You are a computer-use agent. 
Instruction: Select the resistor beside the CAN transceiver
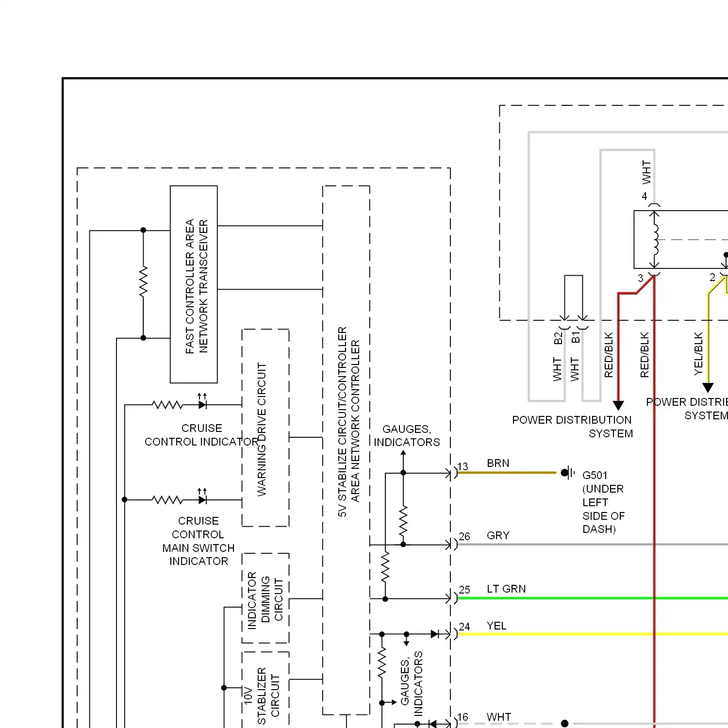[x=143, y=281]
